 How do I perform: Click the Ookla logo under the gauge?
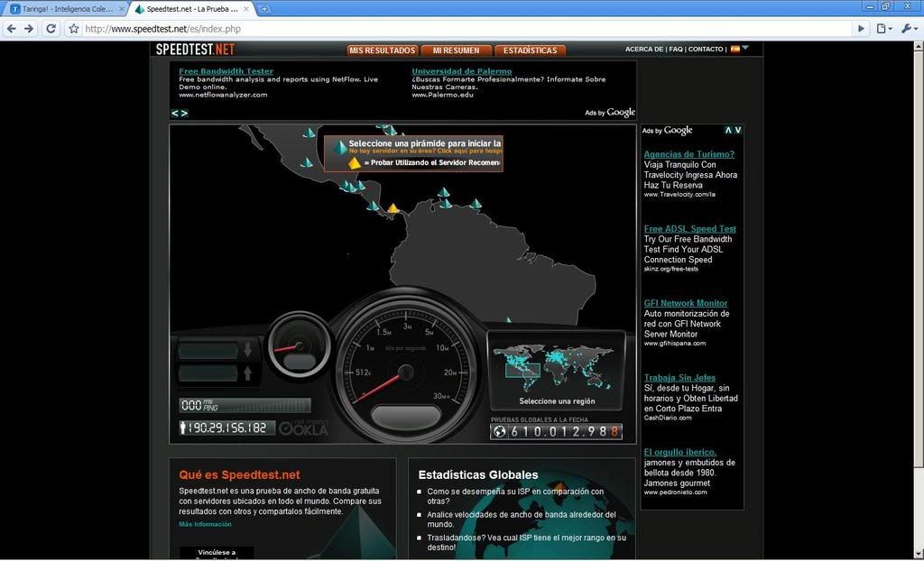pos(303,428)
